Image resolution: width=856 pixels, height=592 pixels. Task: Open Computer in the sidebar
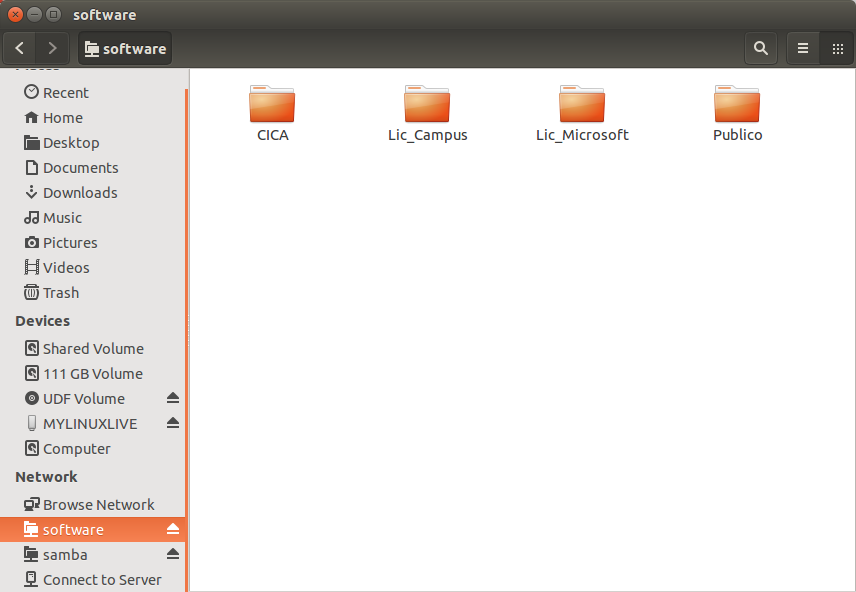[x=93, y=449]
